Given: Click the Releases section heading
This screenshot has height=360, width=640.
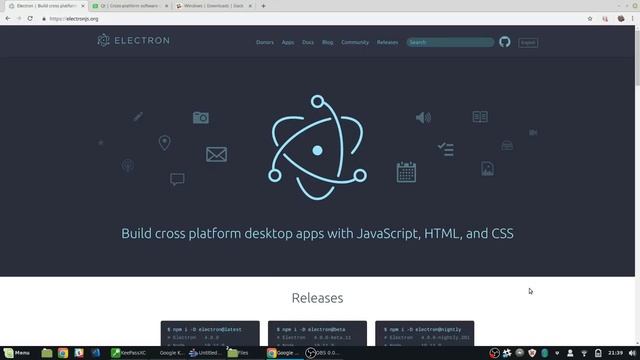Looking at the screenshot, I should (317, 298).
